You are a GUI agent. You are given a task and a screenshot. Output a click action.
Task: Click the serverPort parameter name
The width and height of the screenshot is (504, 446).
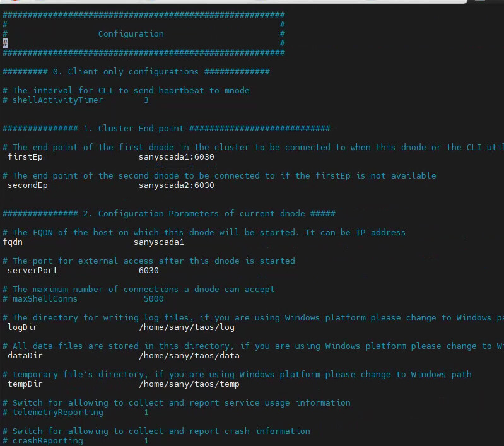[x=32, y=271]
